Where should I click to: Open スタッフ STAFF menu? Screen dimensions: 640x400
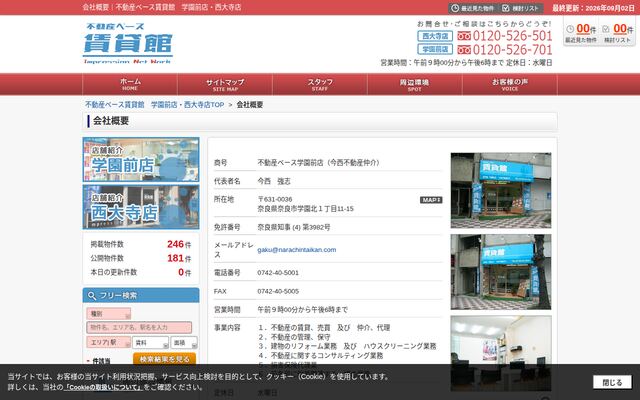point(320,84)
